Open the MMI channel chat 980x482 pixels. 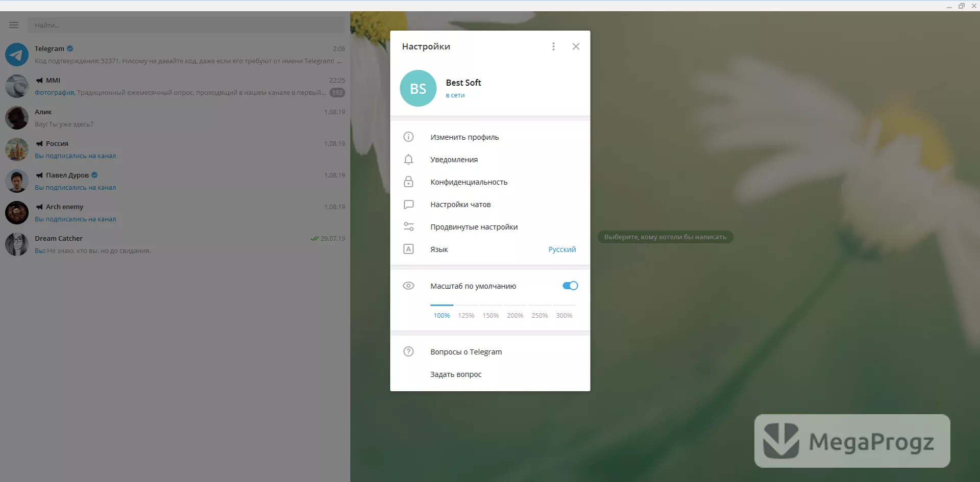[x=175, y=86]
